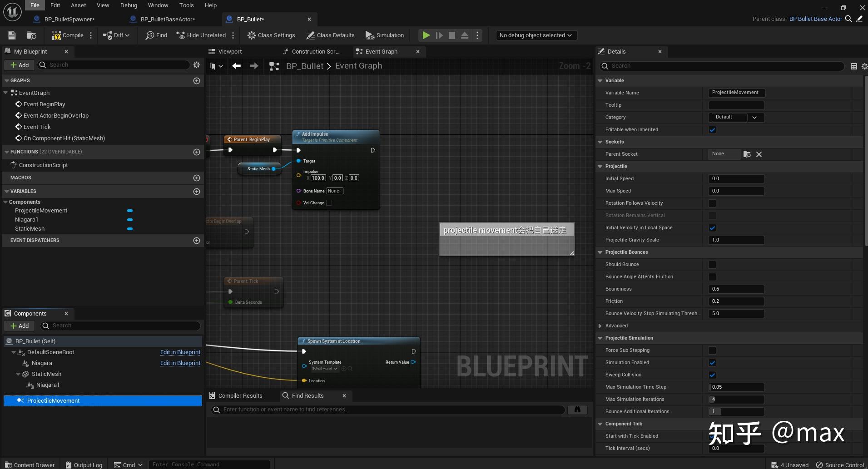
Task: Open Class Defaults
Action: (330, 35)
